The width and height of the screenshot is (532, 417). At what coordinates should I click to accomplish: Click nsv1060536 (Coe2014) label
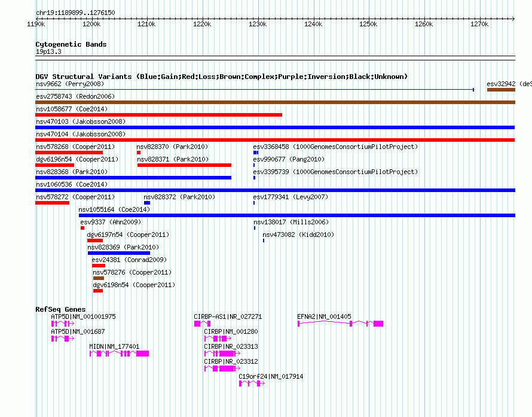click(x=72, y=184)
